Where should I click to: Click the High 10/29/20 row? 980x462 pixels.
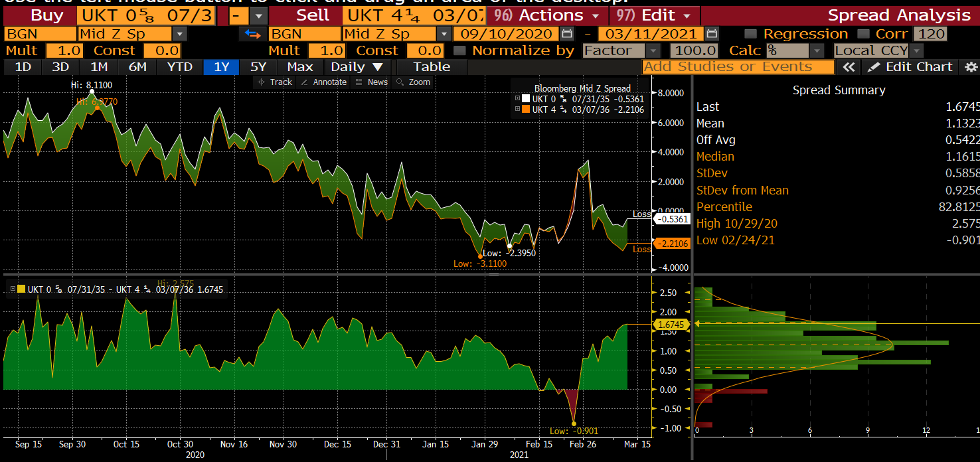pyautogui.click(x=838, y=224)
